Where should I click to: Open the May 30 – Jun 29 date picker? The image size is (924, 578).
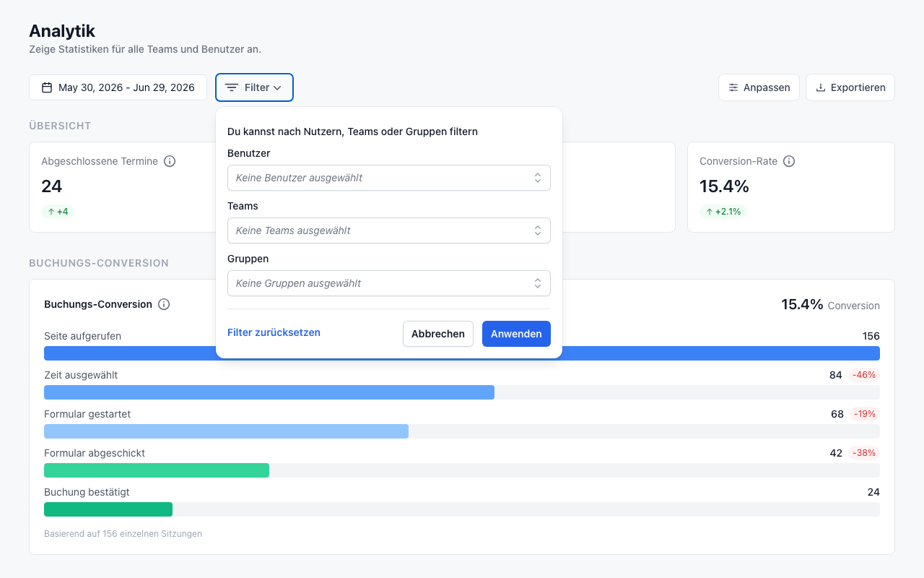click(x=118, y=87)
